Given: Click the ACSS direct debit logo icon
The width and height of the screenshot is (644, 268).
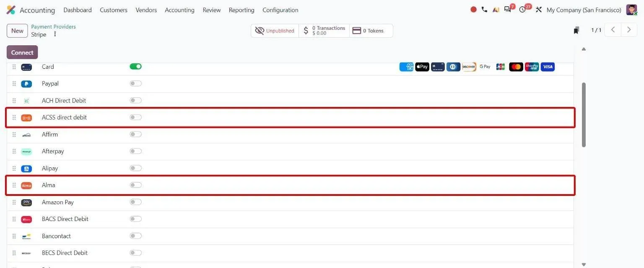Looking at the screenshot, I should (x=26, y=118).
